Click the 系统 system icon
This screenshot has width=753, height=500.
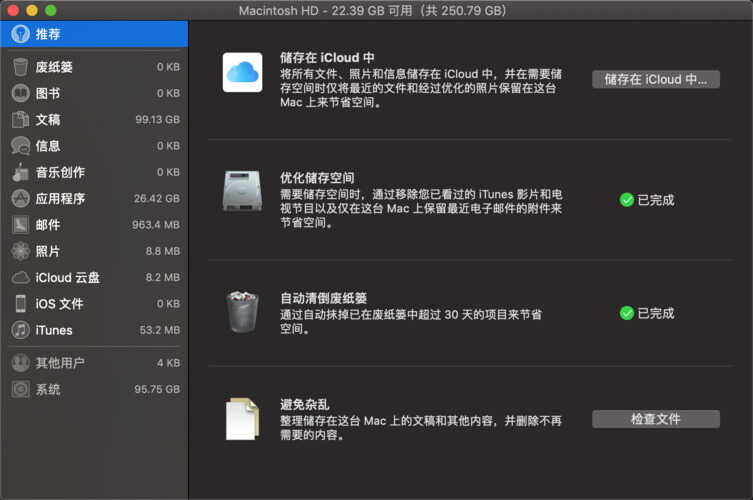pyautogui.click(x=20, y=390)
